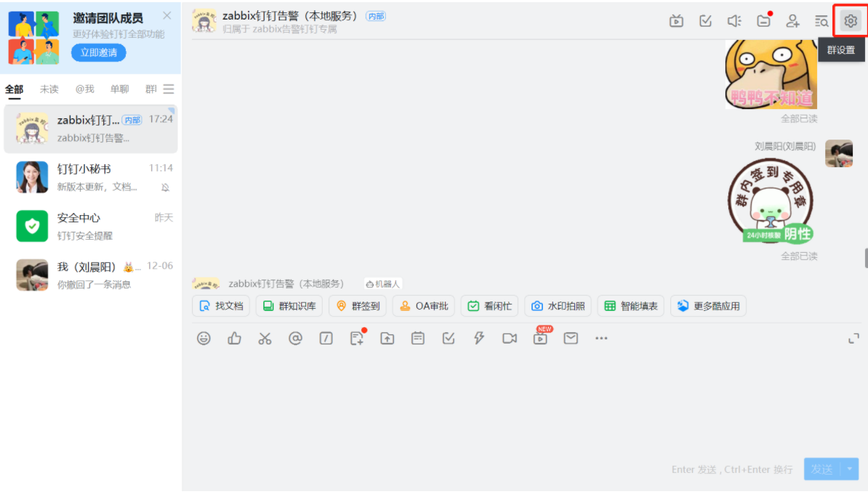Expand the message input box icon
The width and height of the screenshot is (868, 497).
[853, 338]
